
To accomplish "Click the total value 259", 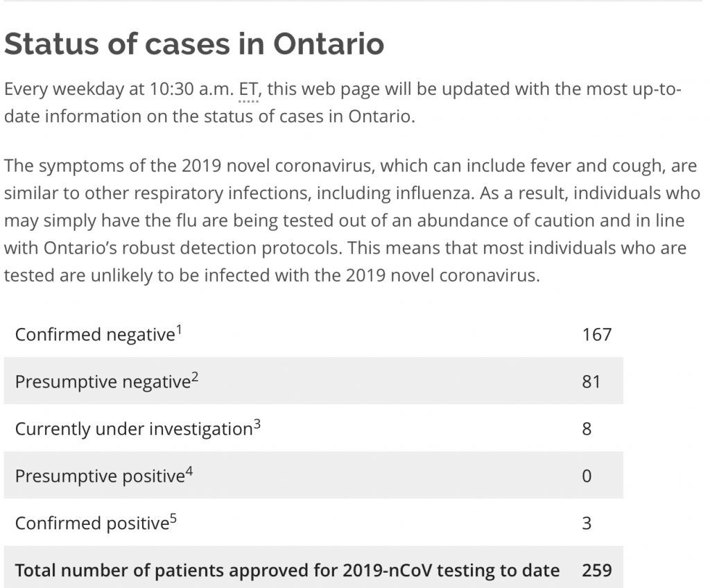I will coord(597,571).
